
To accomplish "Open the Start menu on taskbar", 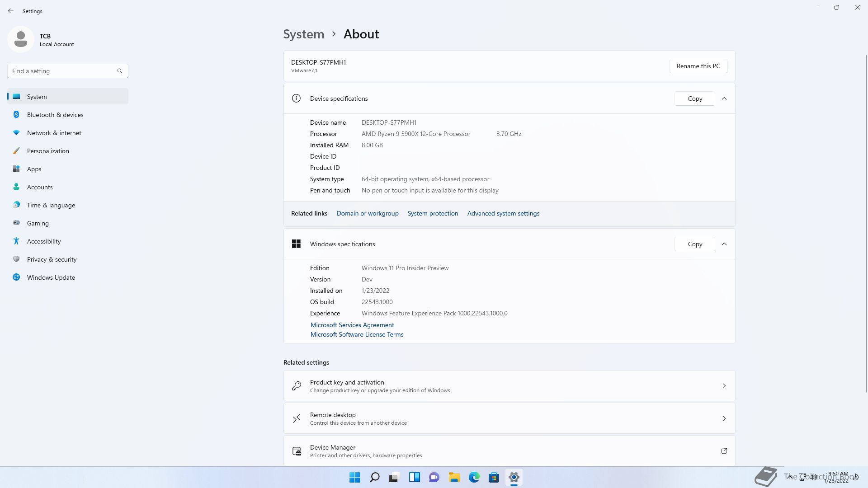I will [x=355, y=477].
